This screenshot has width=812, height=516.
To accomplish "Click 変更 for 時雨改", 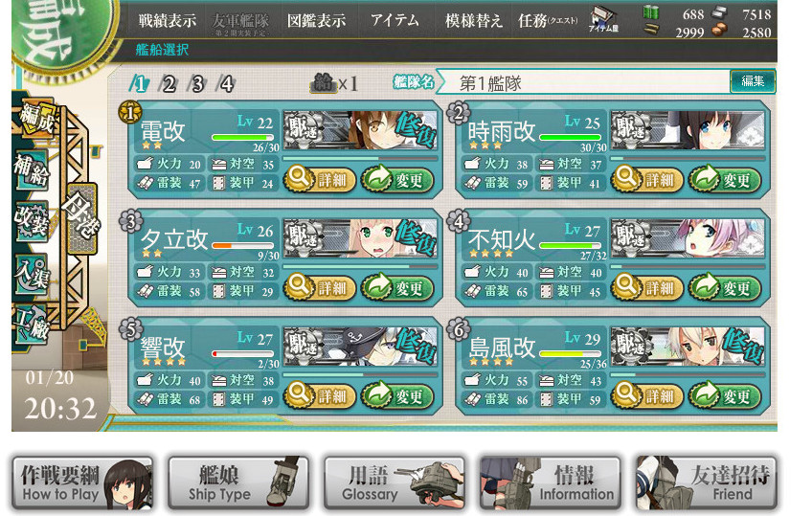I will click(x=725, y=180).
